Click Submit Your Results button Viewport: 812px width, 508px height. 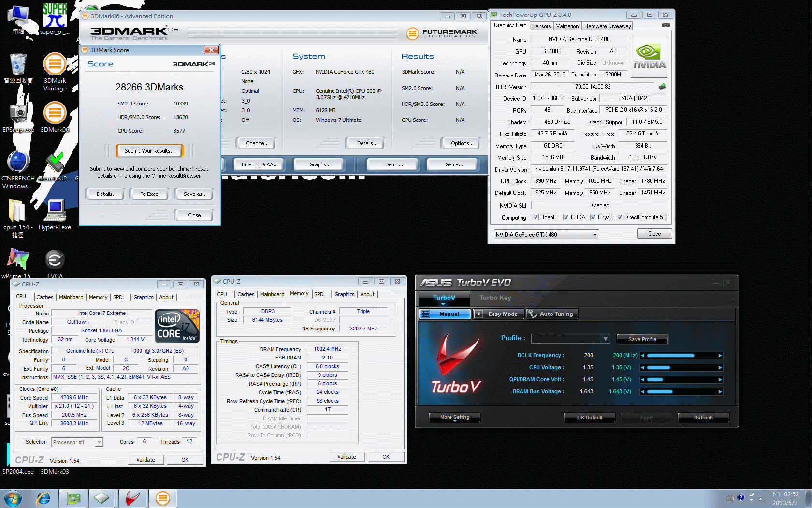point(150,151)
